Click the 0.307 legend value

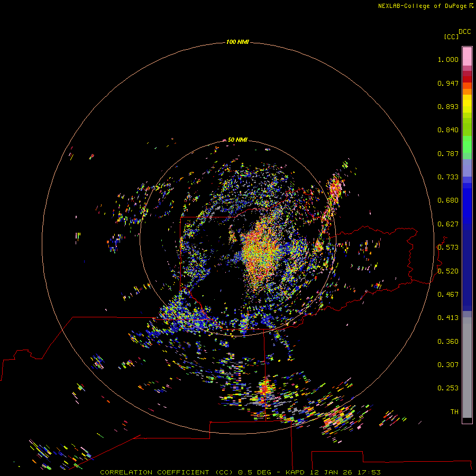(x=448, y=365)
